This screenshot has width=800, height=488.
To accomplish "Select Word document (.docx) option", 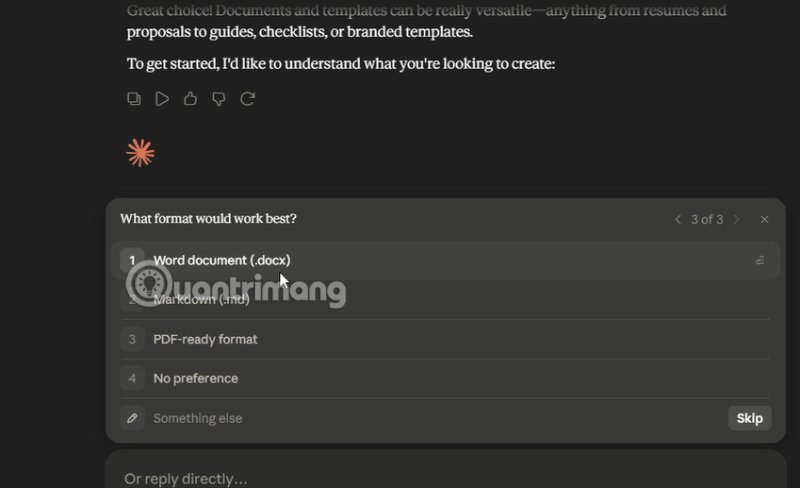I will [445, 260].
